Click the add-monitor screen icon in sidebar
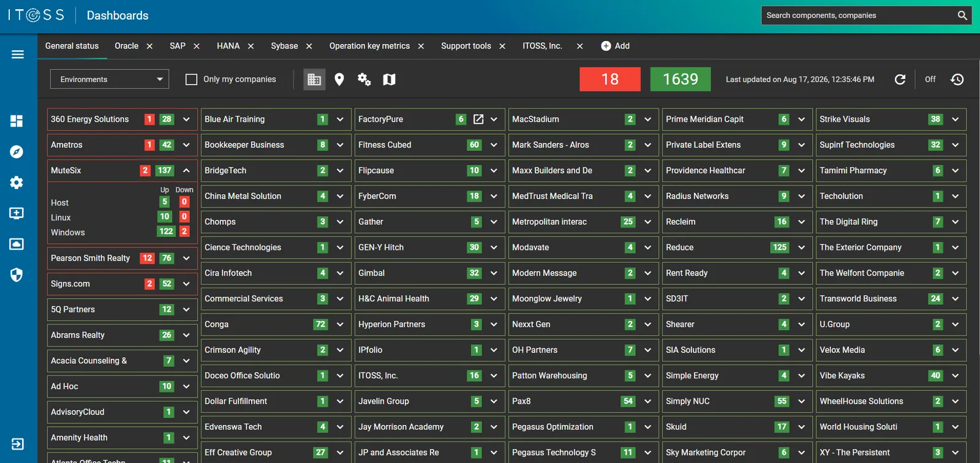 (x=17, y=213)
